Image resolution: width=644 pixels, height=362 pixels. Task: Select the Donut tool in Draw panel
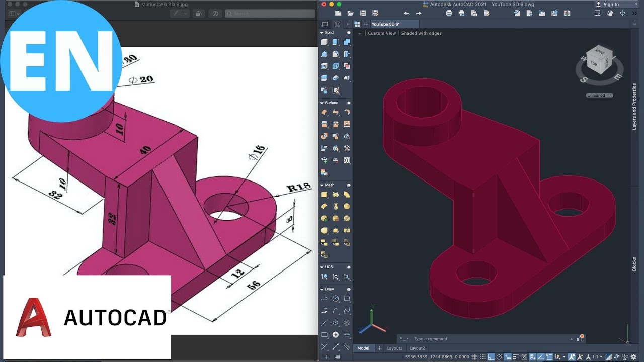[336, 335]
